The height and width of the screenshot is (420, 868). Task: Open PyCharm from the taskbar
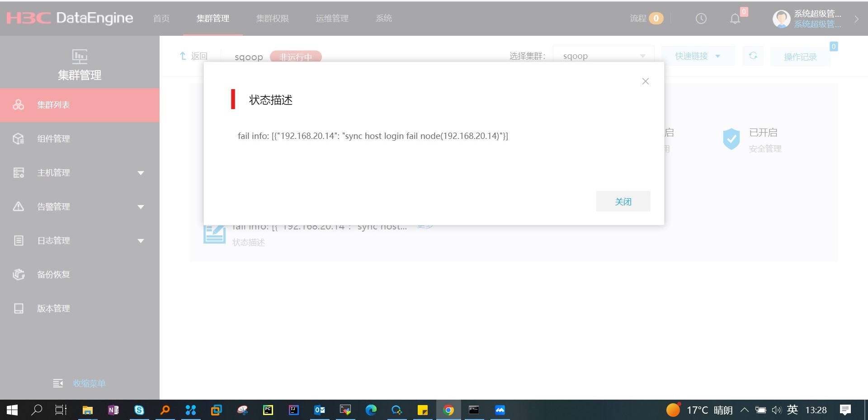[268, 410]
